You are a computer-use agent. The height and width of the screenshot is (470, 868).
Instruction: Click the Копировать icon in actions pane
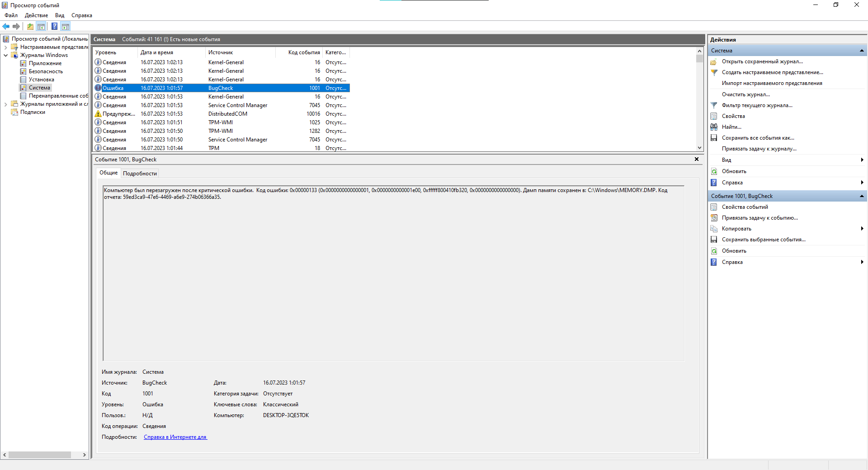point(714,229)
